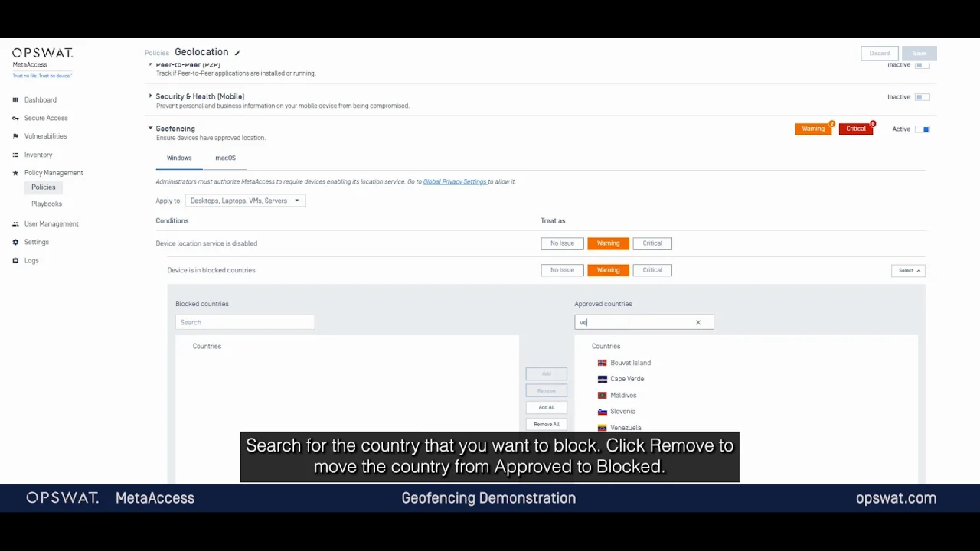This screenshot has height=551, width=980.
Task: Click the Remove button between country lists
Action: click(x=547, y=391)
